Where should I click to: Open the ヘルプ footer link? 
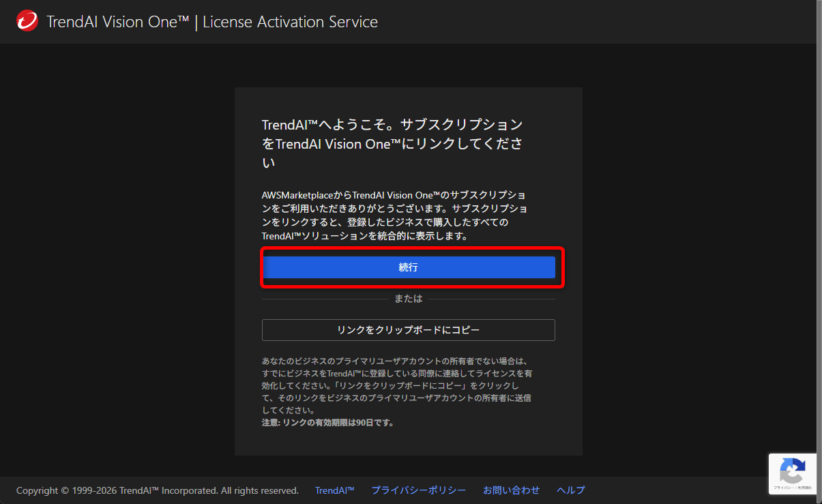pos(571,490)
